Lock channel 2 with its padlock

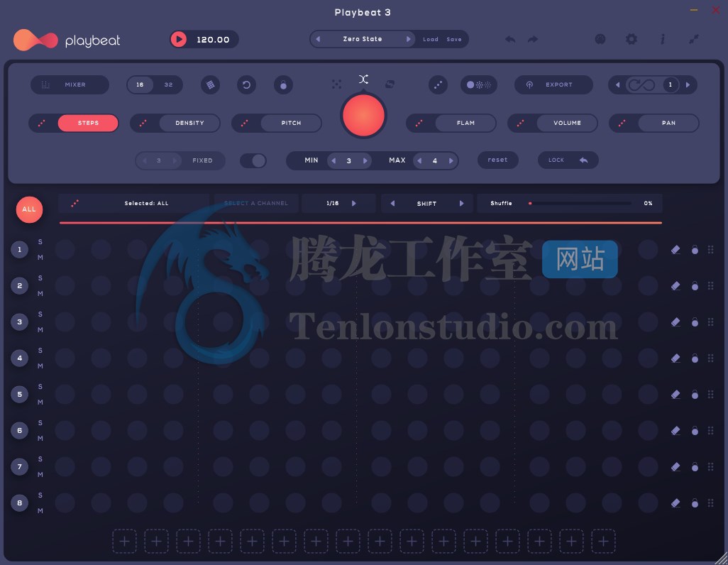click(x=695, y=286)
